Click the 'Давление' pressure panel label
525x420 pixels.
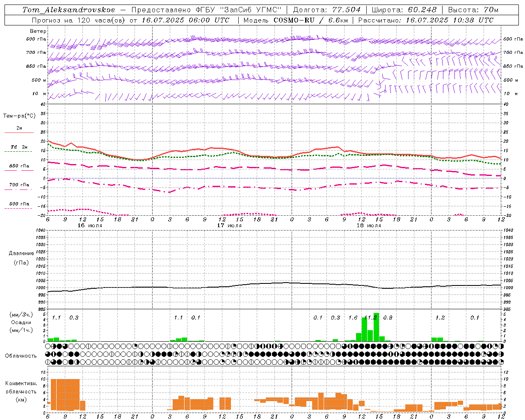point(21,253)
